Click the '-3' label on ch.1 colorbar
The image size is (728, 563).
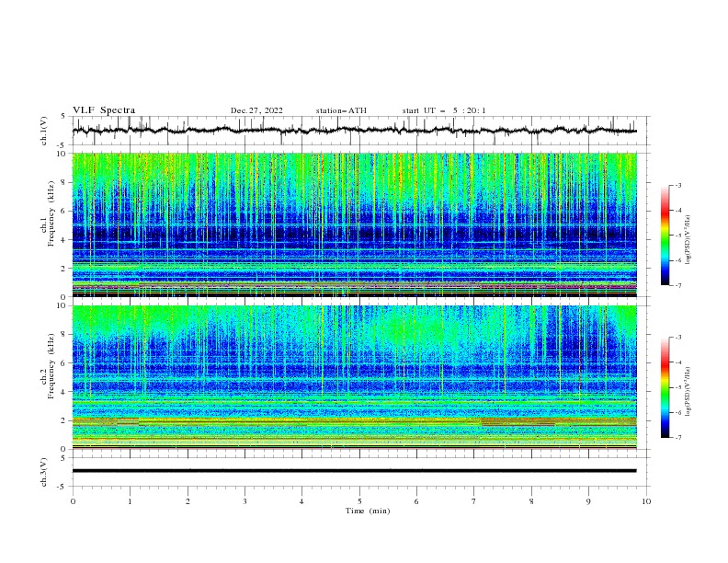[678, 185]
